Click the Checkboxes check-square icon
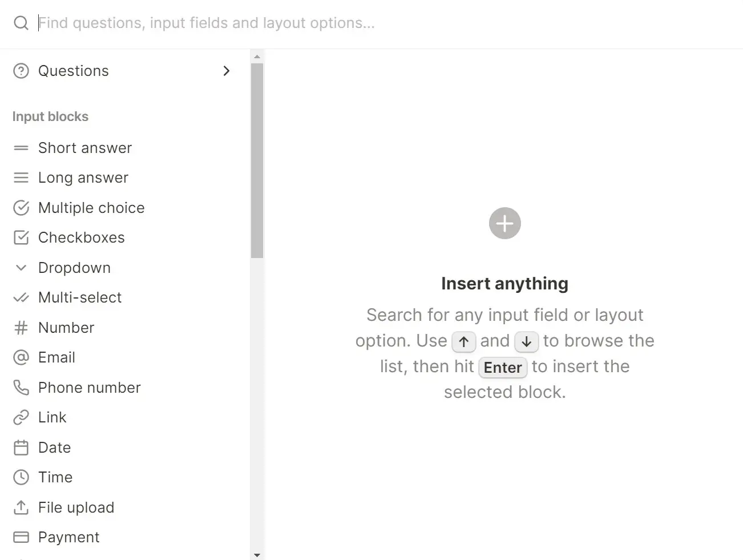 coord(21,237)
